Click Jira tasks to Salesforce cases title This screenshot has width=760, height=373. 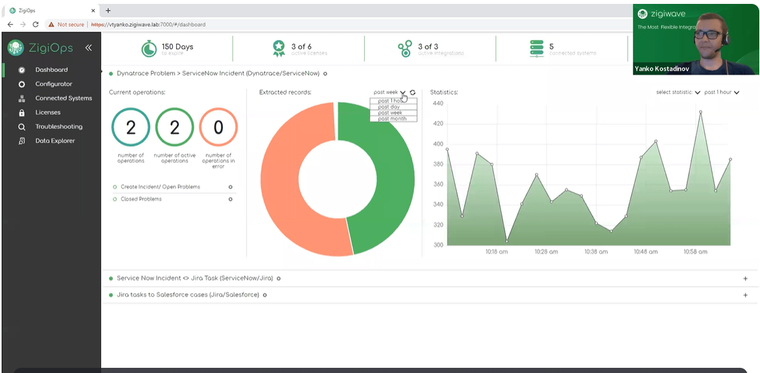188,295
